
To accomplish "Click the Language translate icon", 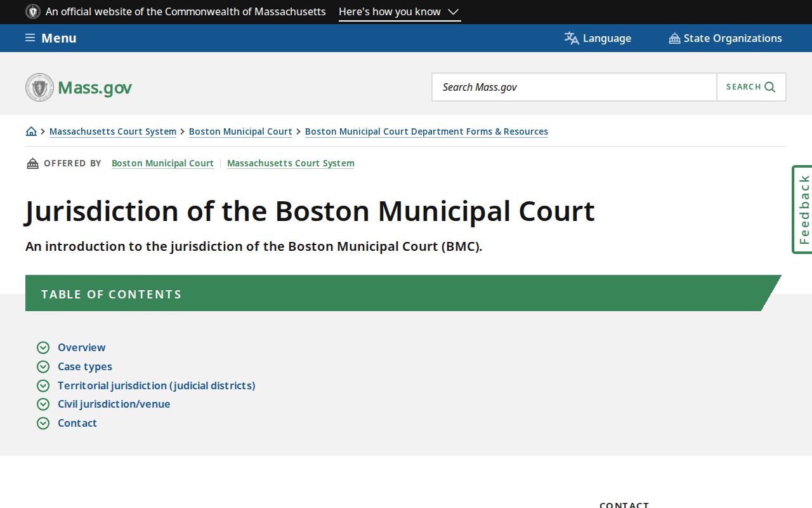I will [572, 38].
